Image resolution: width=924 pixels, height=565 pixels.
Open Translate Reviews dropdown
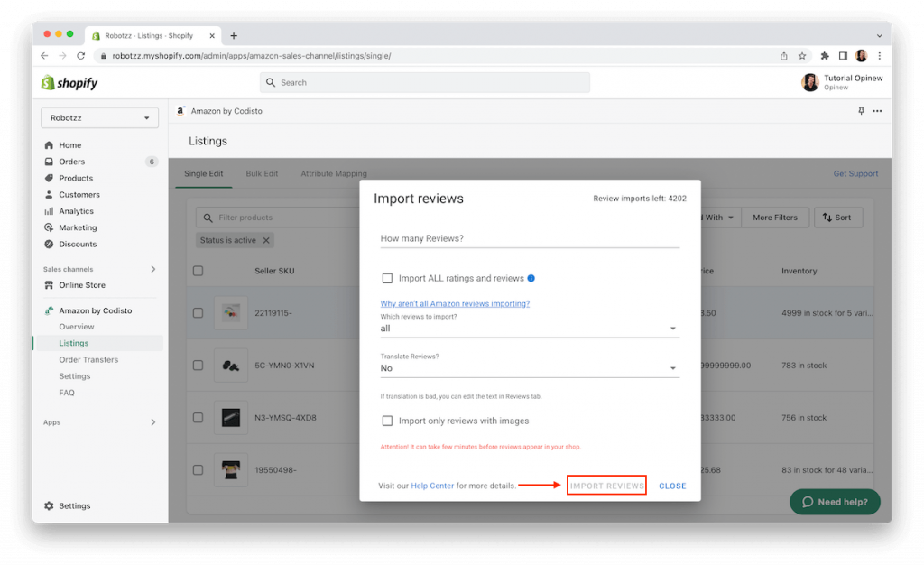(x=529, y=368)
